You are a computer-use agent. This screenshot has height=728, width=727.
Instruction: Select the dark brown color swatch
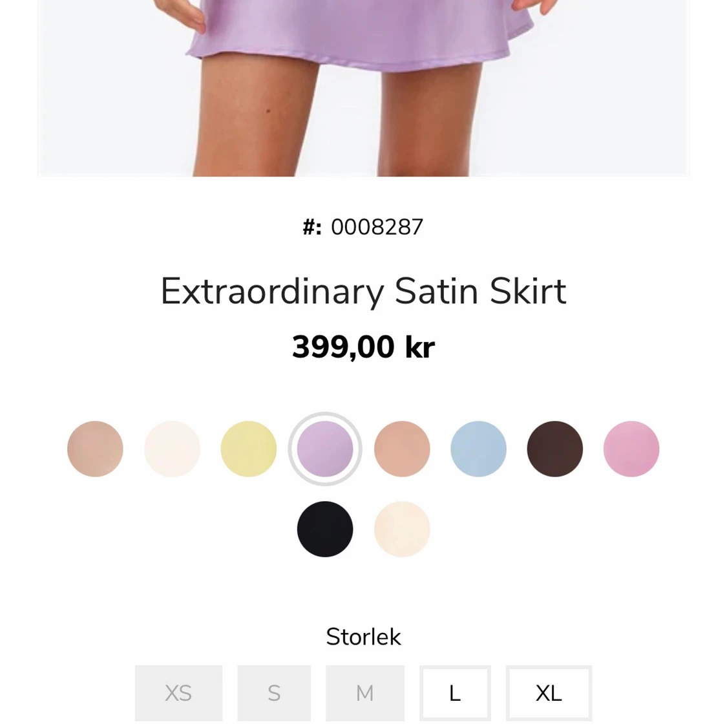555,449
